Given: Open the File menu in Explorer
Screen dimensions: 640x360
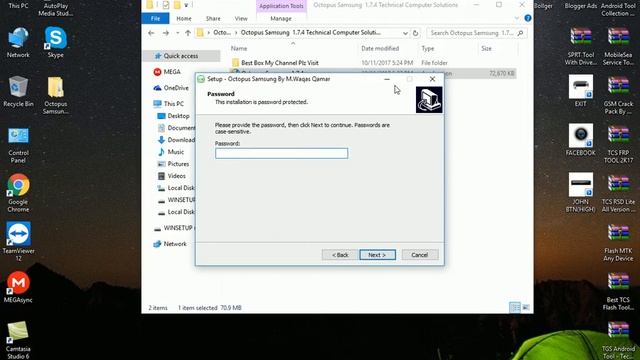Looking at the screenshot, I should click(x=155, y=18).
